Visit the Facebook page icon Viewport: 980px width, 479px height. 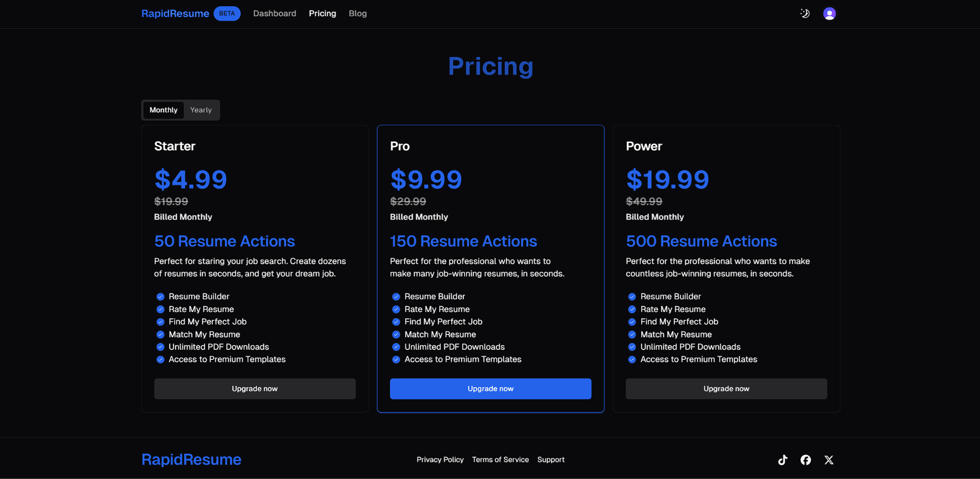tap(806, 460)
